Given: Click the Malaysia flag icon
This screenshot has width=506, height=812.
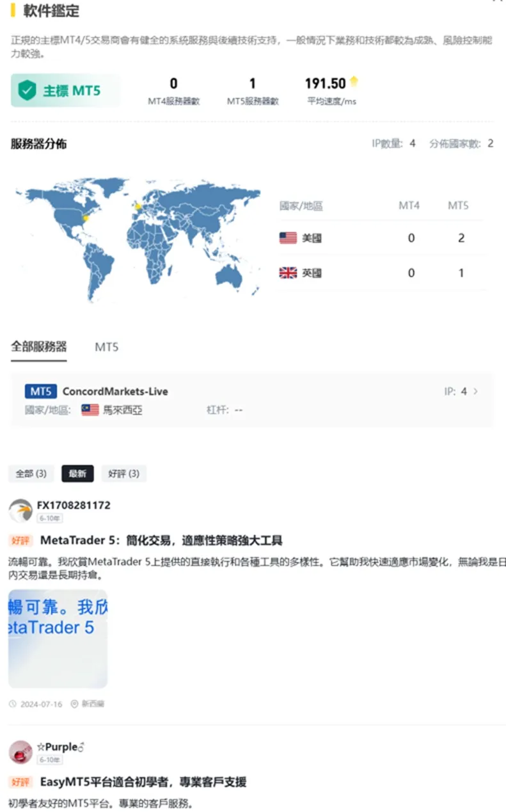Looking at the screenshot, I should [90, 410].
